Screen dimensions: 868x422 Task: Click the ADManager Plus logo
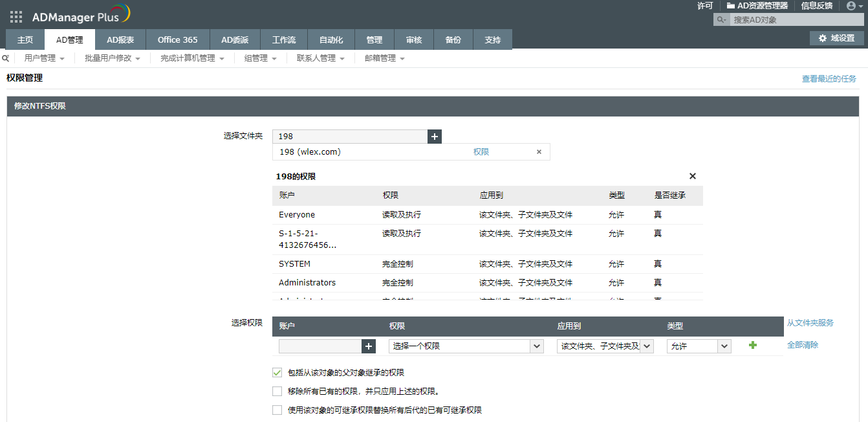click(81, 15)
